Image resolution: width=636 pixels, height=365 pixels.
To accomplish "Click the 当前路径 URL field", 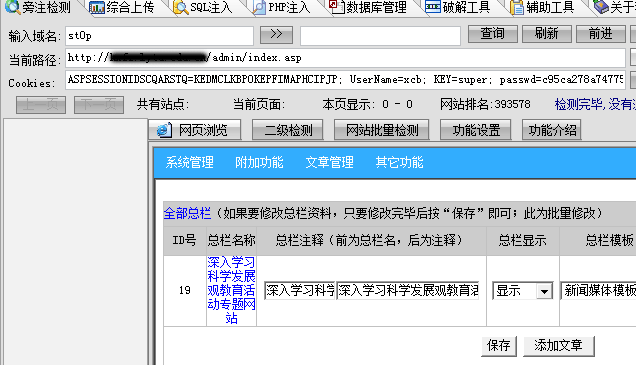I will pos(345,58).
